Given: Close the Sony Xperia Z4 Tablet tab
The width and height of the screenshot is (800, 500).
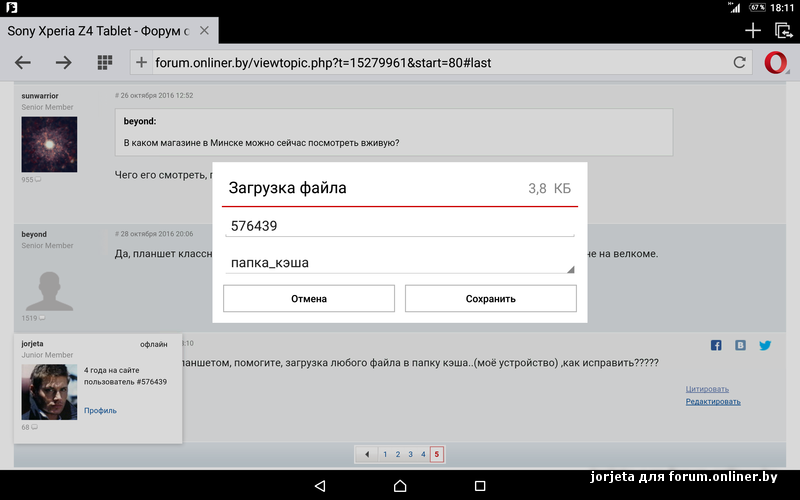Looking at the screenshot, I should click(204, 31).
